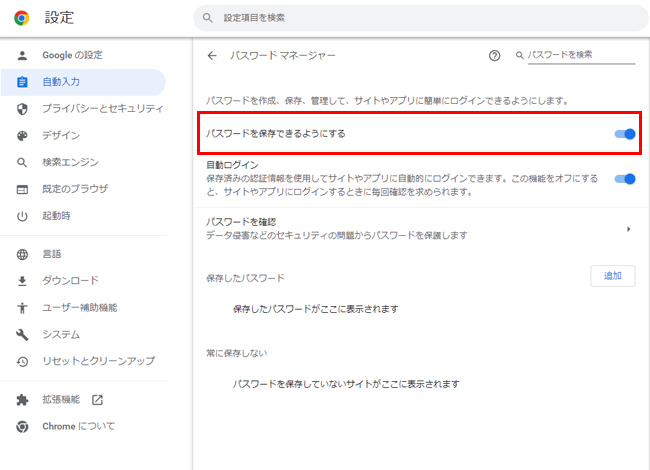
Task: Click the power icon beside 起動時
Action: coord(22,216)
